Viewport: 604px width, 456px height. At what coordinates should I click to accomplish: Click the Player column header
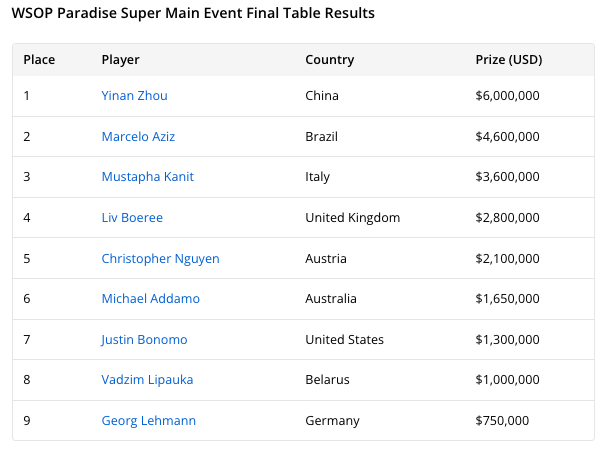click(x=120, y=60)
